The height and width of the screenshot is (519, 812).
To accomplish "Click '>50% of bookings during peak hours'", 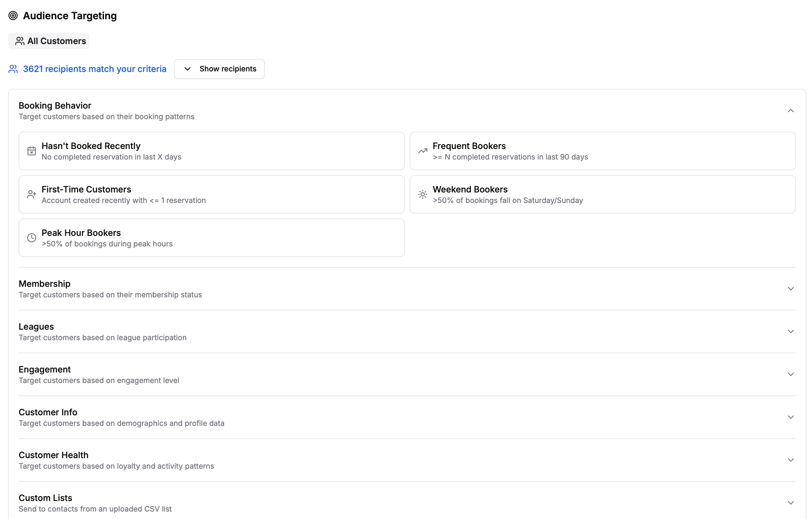I will (107, 244).
